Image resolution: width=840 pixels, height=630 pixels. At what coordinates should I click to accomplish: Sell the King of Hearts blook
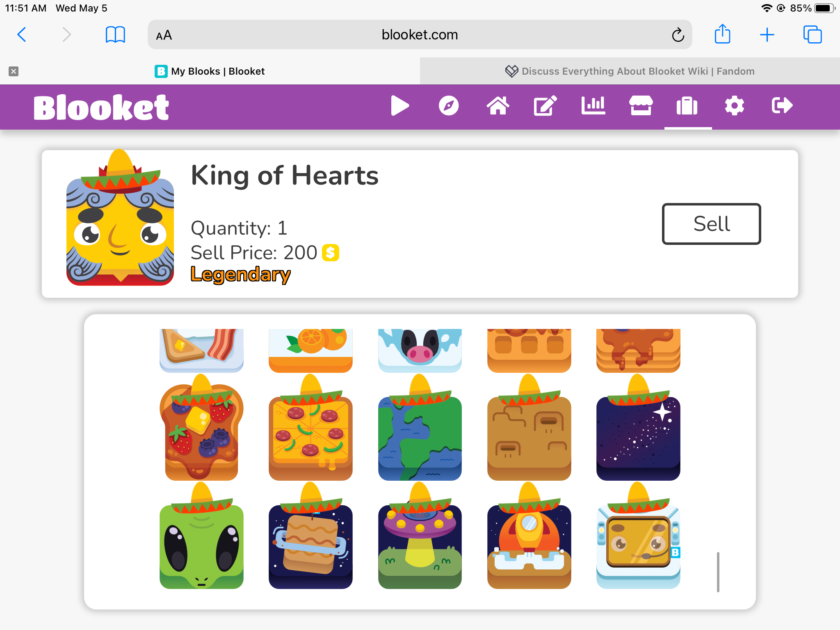click(x=711, y=224)
